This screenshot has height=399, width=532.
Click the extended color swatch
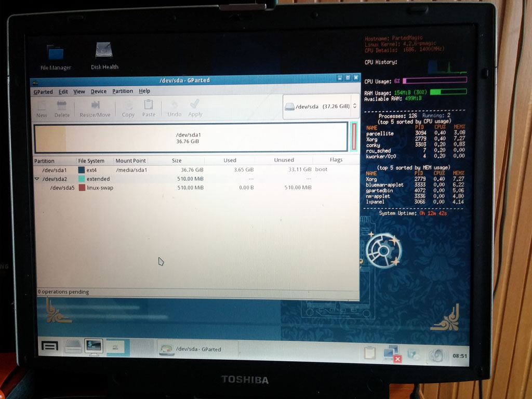point(82,179)
